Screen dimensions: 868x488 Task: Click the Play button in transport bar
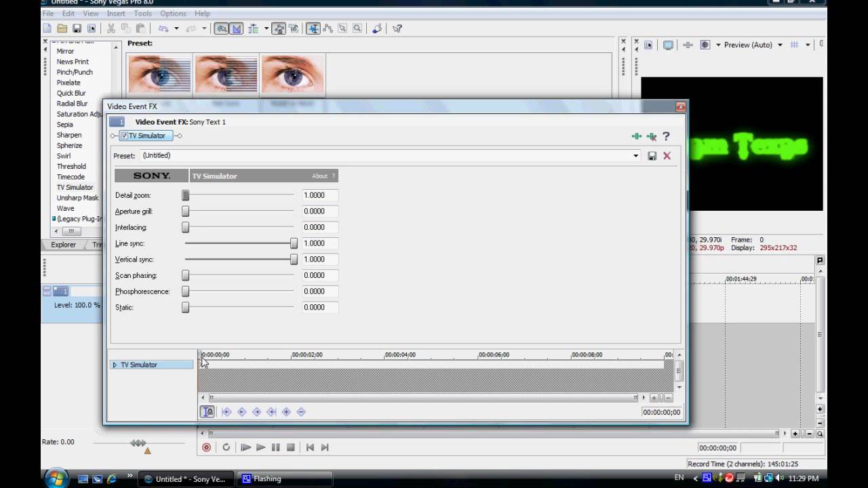click(260, 447)
